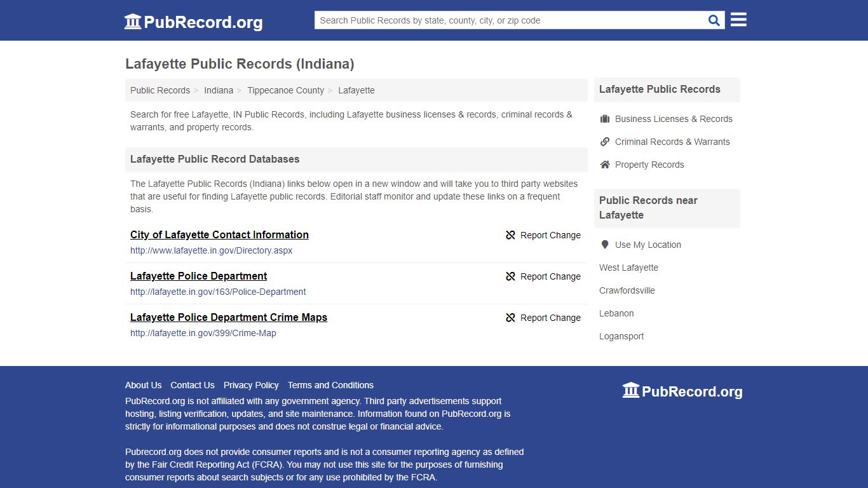Open Public Records breadcrumb link
This screenshot has height=488, width=868.
(x=160, y=90)
